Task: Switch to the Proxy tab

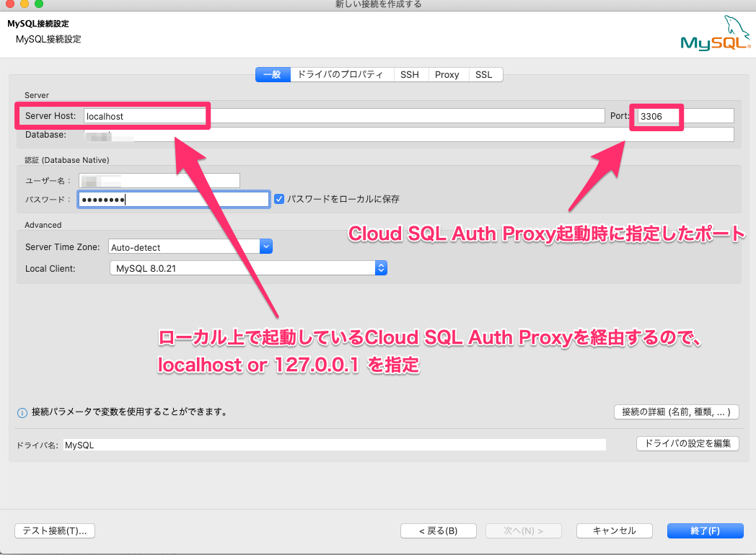Action: [x=448, y=74]
